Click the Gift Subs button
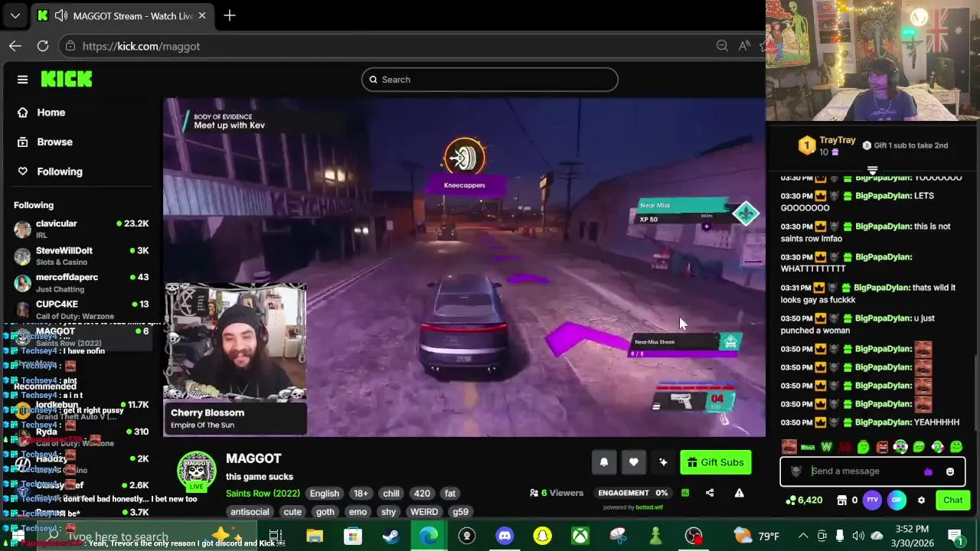 [716, 462]
